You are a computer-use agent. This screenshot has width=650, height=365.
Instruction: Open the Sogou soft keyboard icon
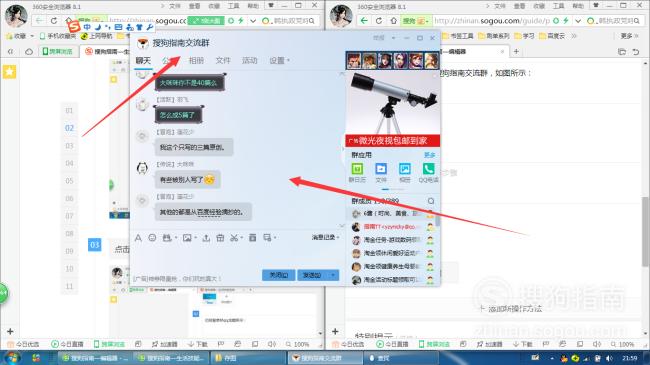(119, 27)
